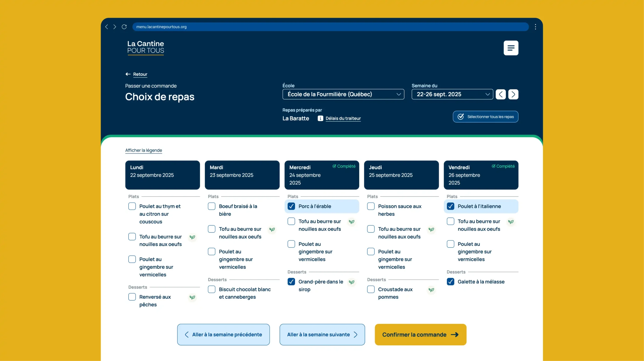Click the browser address bar
644x361 pixels.
pos(330,27)
